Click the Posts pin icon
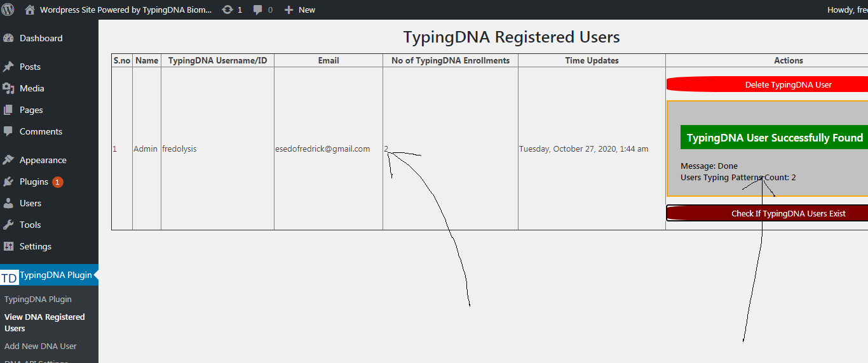The width and height of the screenshot is (868, 363). (x=8, y=67)
